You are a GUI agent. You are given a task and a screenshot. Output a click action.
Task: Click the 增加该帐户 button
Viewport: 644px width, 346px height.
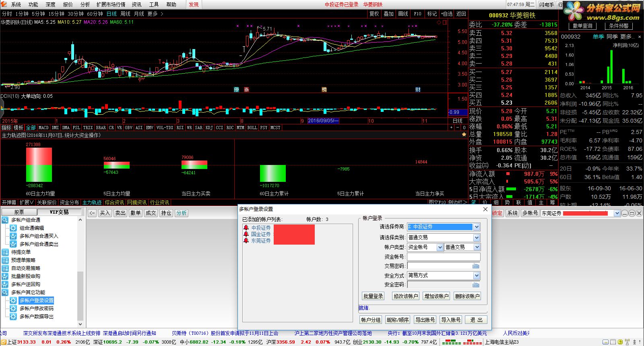(x=436, y=296)
